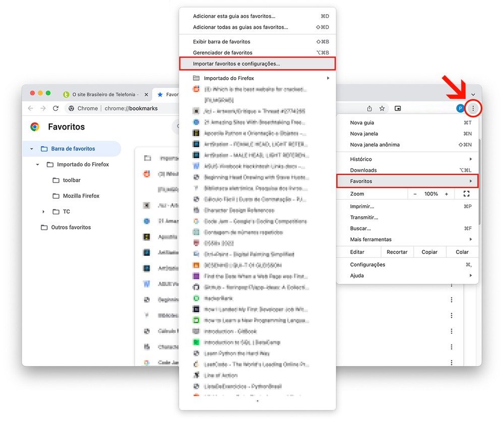This screenshot has height=421, width=504.
Task: Expand the TC folder in sidebar
Action: tap(43, 212)
